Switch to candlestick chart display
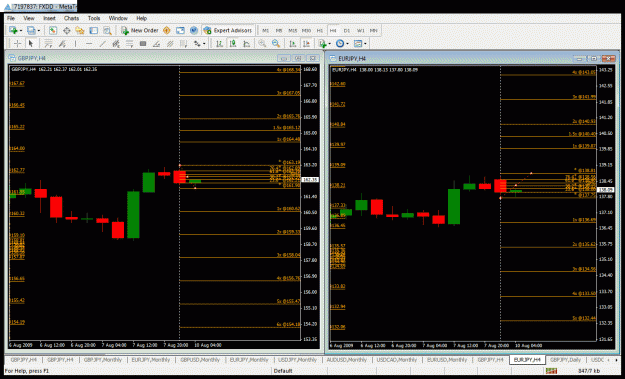This screenshot has height=379, width=625. [x=233, y=43]
